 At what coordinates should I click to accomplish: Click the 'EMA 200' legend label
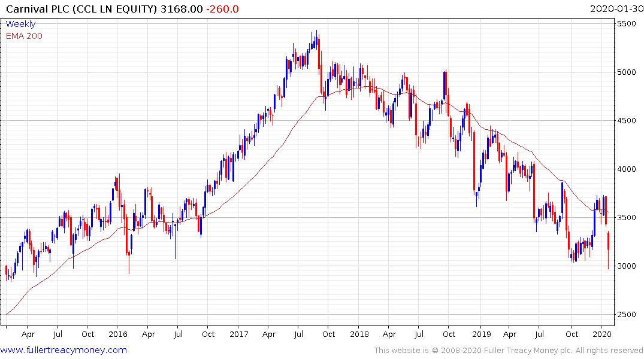click(24, 36)
